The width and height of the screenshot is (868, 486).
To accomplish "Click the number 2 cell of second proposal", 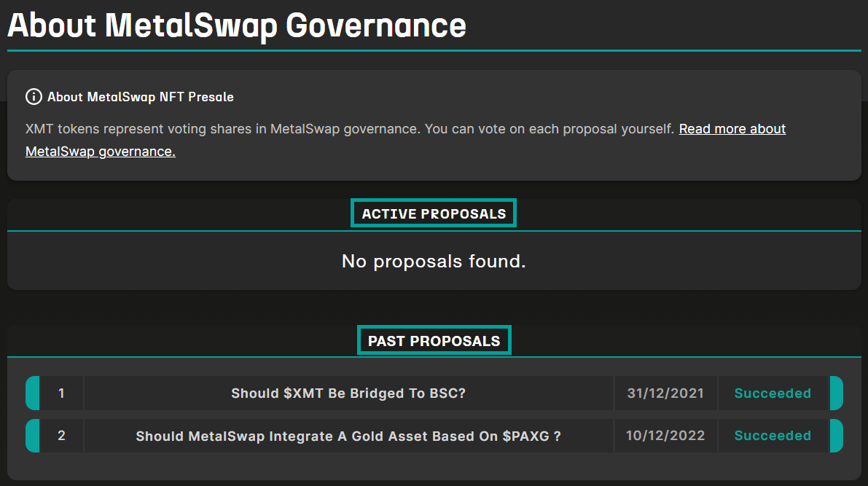I will (61, 436).
